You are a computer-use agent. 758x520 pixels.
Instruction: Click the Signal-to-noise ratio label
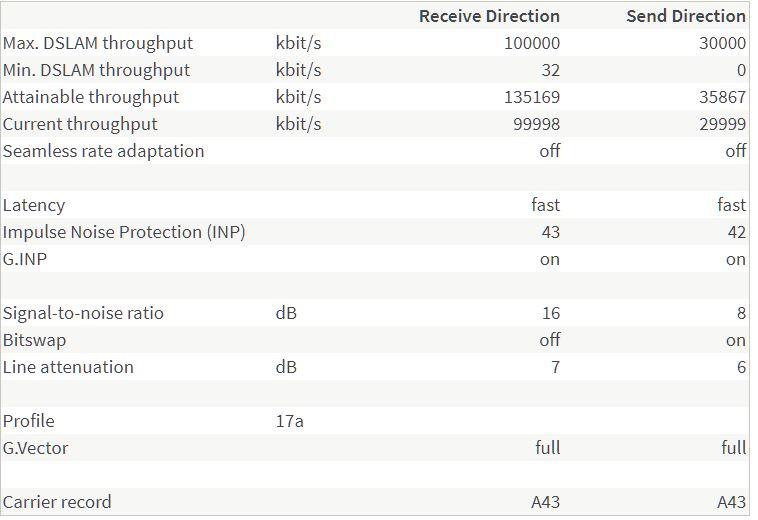point(83,313)
